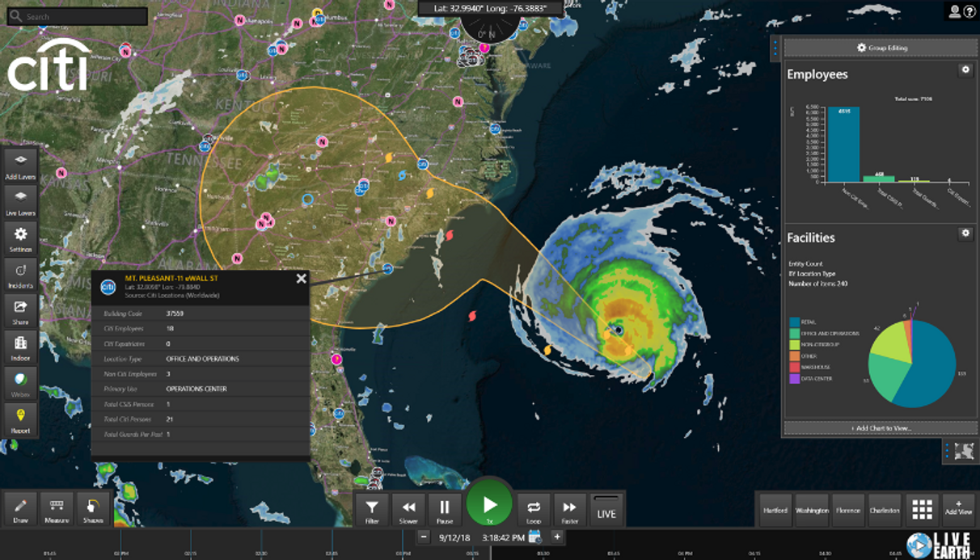Open the Employees chart settings gear
The width and height of the screenshot is (980, 560).
pyautogui.click(x=966, y=70)
